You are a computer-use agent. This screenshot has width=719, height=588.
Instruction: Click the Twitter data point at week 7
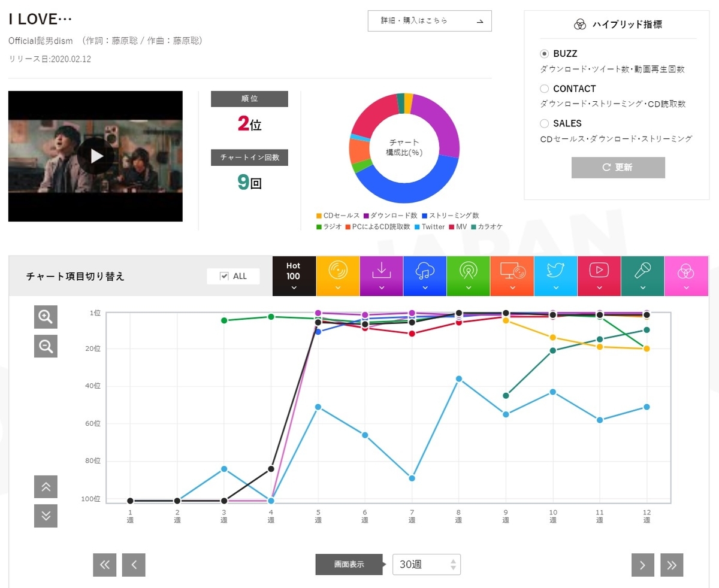pyautogui.click(x=412, y=478)
